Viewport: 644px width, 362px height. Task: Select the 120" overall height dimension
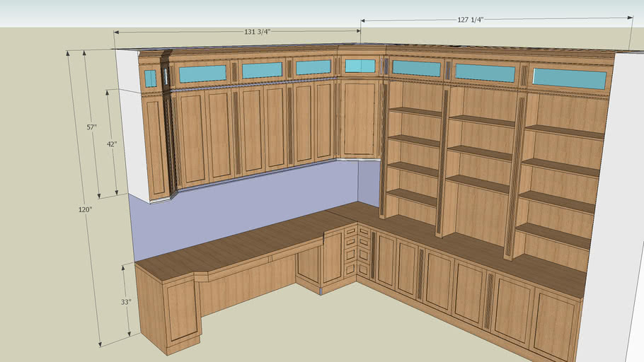pyautogui.click(x=86, y=210)
